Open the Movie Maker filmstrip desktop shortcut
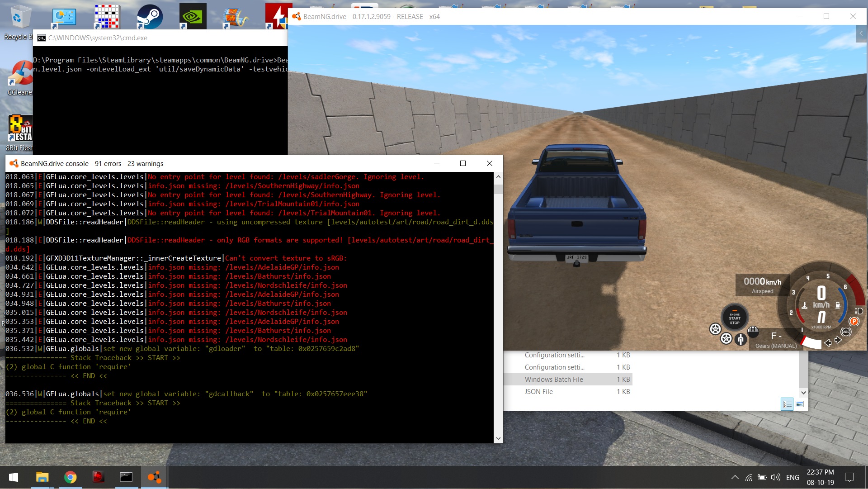The width and height of the screenshot is (868, 489). pyautogui.click(x=236, y=17)
